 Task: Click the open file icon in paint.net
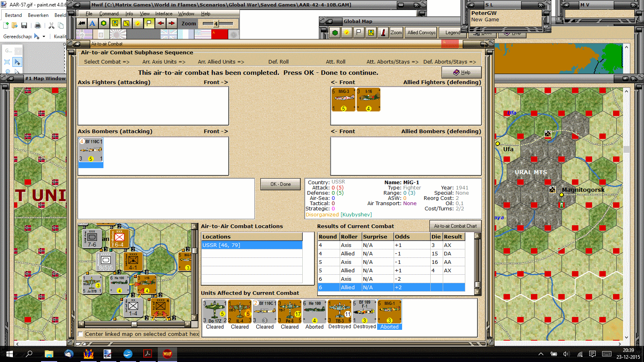pos(15,26)
